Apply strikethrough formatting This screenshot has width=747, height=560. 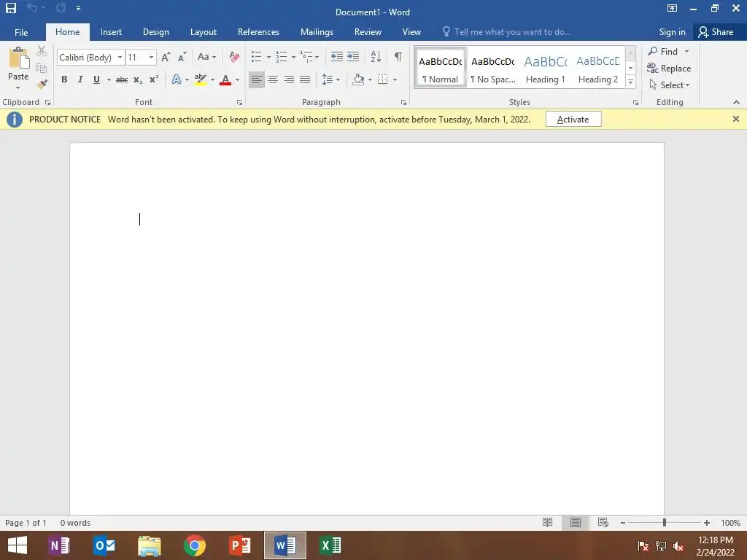(x=122, y=79)
